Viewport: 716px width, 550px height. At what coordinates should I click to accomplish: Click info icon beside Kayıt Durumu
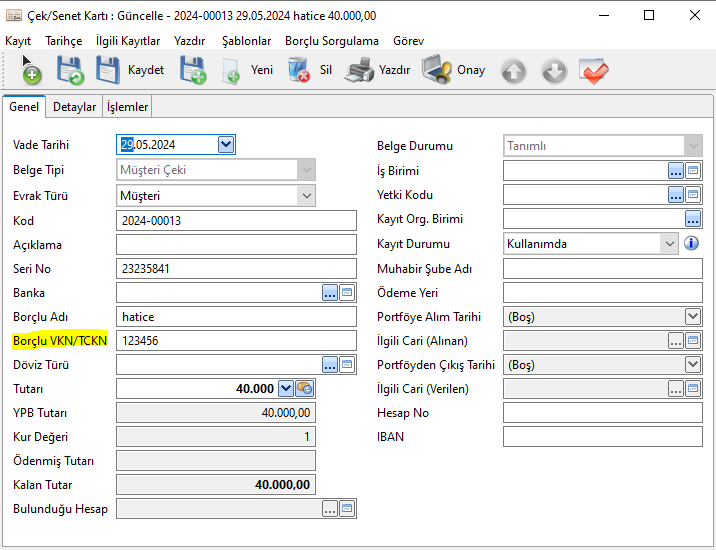tap(691, 243)
